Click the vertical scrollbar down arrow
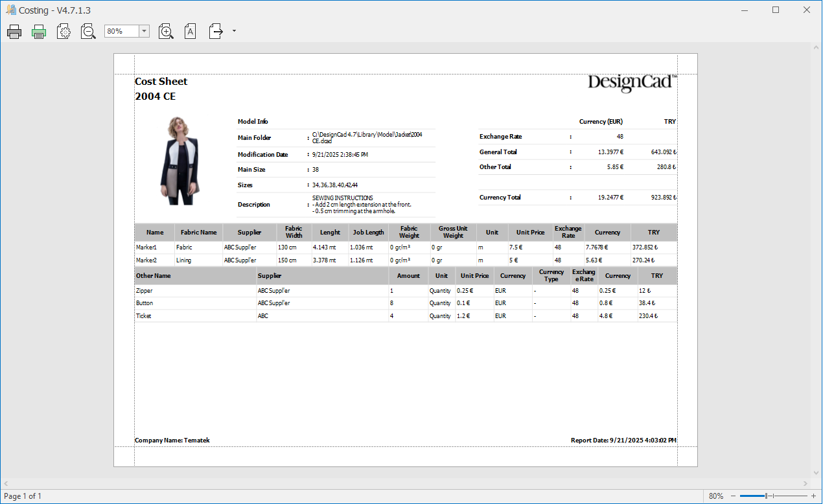Viewport: 823px width, 504px height. (815, 473)
